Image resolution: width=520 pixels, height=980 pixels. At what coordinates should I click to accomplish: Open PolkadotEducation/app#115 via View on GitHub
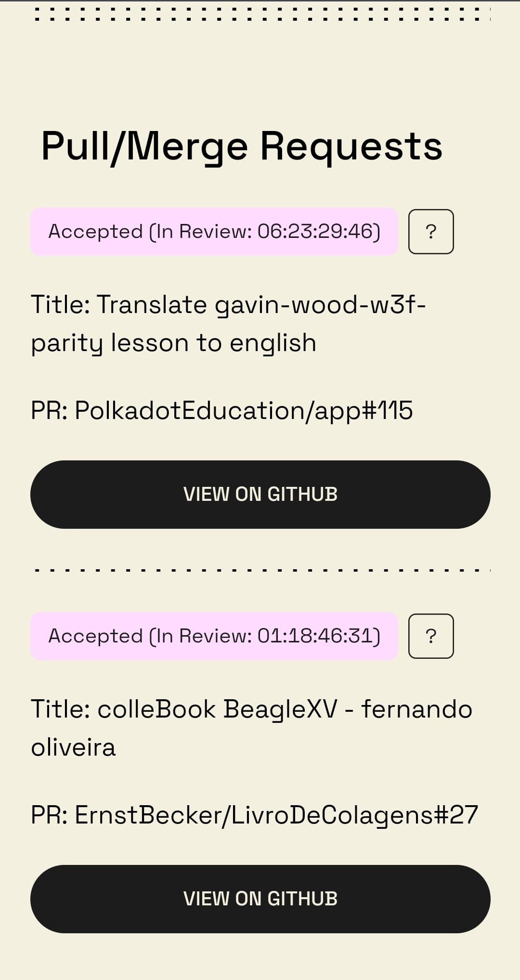pos(260,495)
